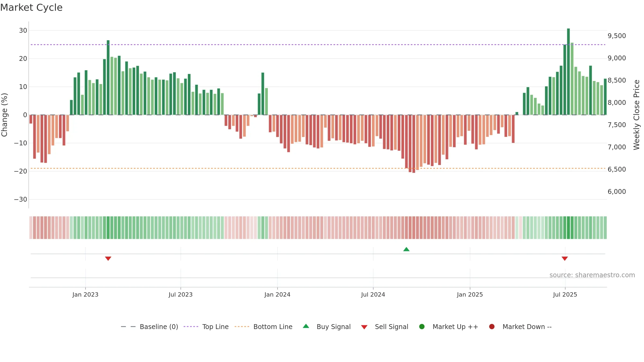Viewport: 644px width, 362px height.
Task: Click the Jan 2025 x-axis label
Action: pyautogui.click(x=470, y=295)
